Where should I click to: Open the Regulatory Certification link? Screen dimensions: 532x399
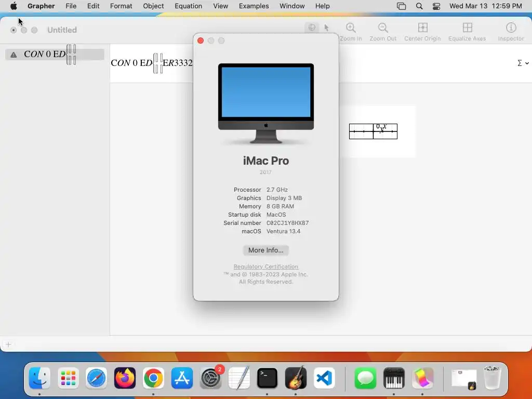[x=265, y=267]
